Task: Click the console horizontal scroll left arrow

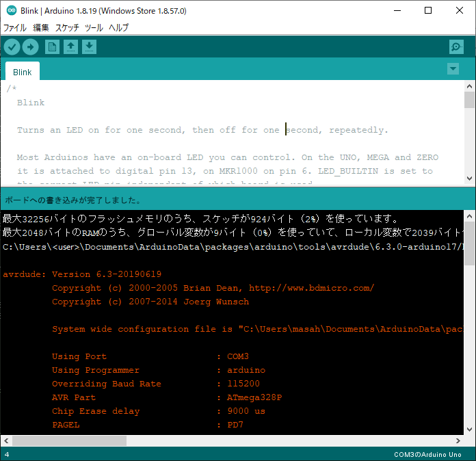Action: pyautogui.click(x=6, y=440)
